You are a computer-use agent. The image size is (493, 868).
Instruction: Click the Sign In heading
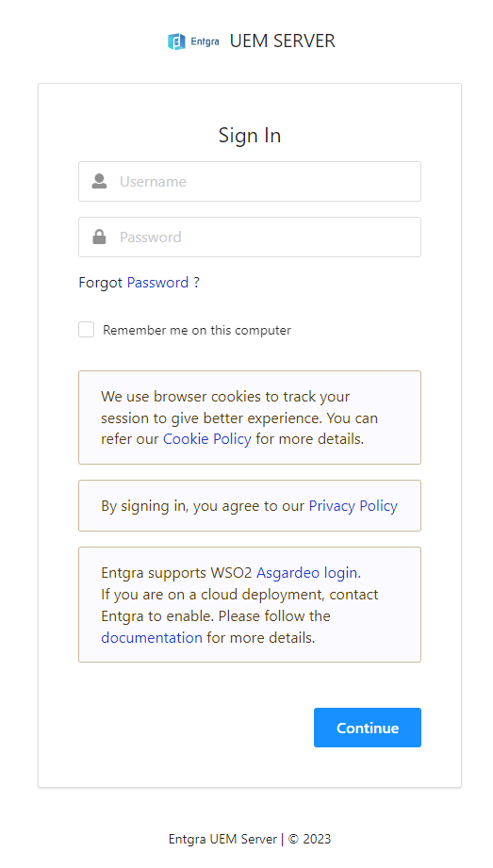(250, 136)
